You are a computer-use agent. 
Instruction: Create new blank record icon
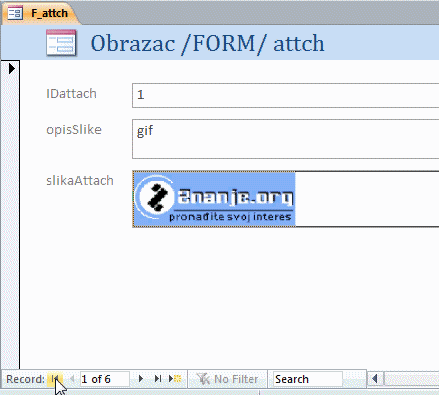pyautogui.click(x=175, y=379)
